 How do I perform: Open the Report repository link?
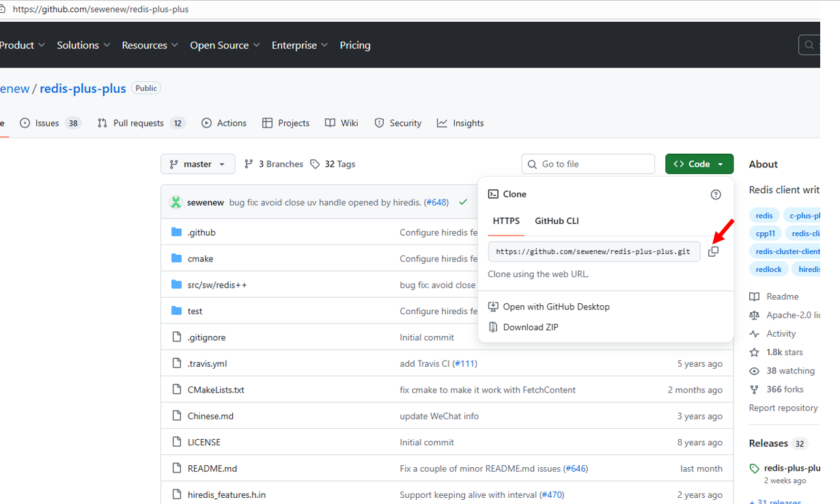[x=783, y=408]
